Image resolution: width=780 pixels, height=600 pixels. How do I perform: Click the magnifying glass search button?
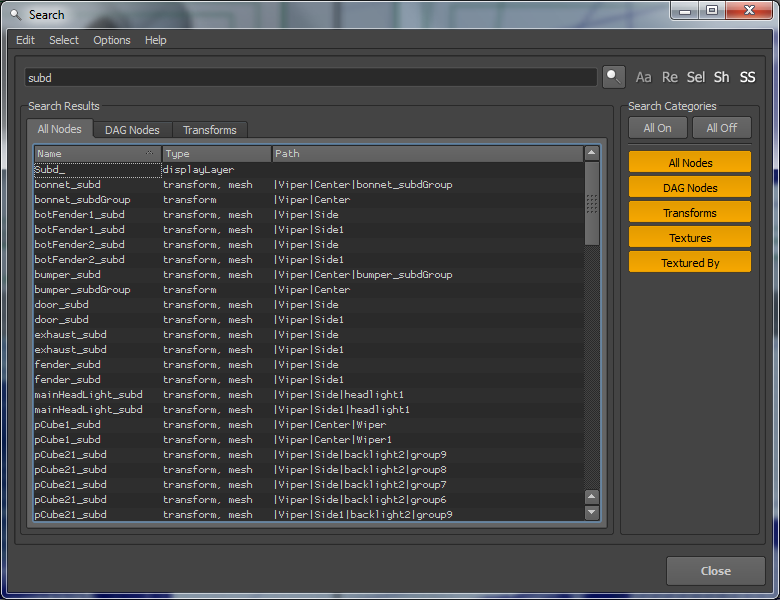613,77
